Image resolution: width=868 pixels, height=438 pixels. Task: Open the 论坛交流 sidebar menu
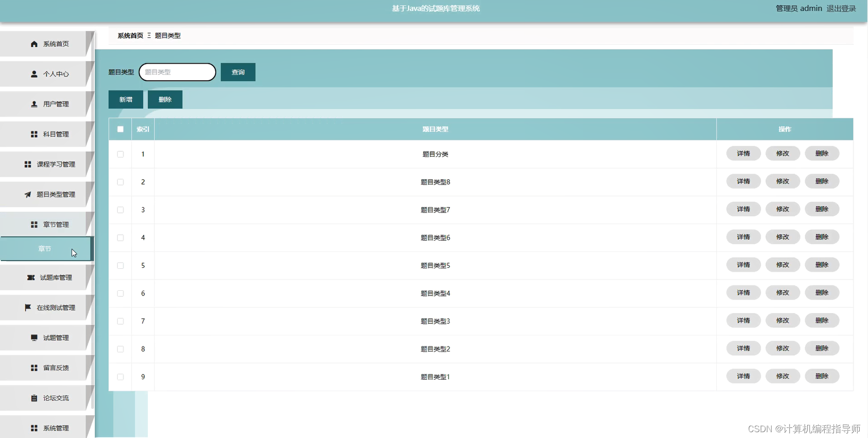(x=46, y=398)
